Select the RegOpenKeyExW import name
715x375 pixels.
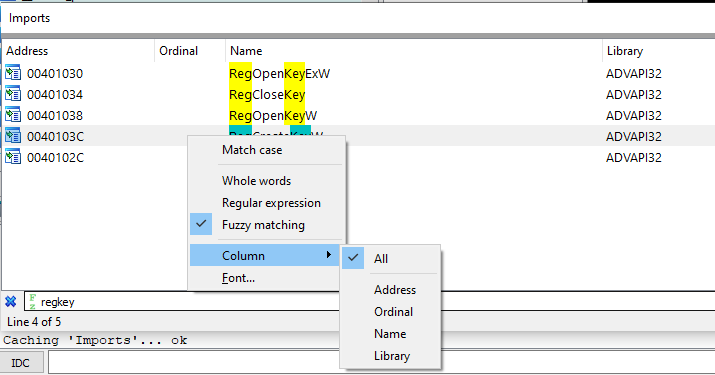tap(280, 73)
